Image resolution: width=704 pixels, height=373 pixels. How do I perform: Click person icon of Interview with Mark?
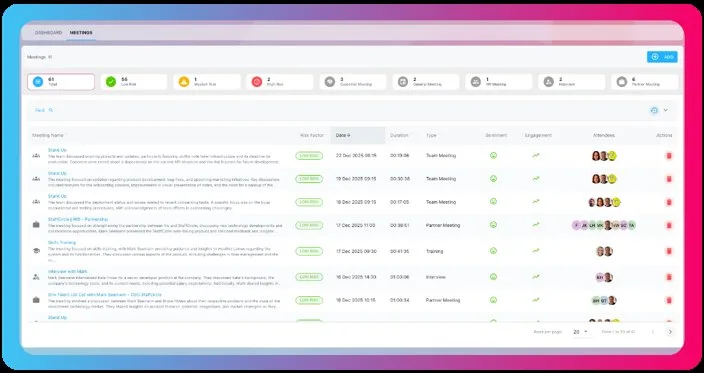pos(36,277)
